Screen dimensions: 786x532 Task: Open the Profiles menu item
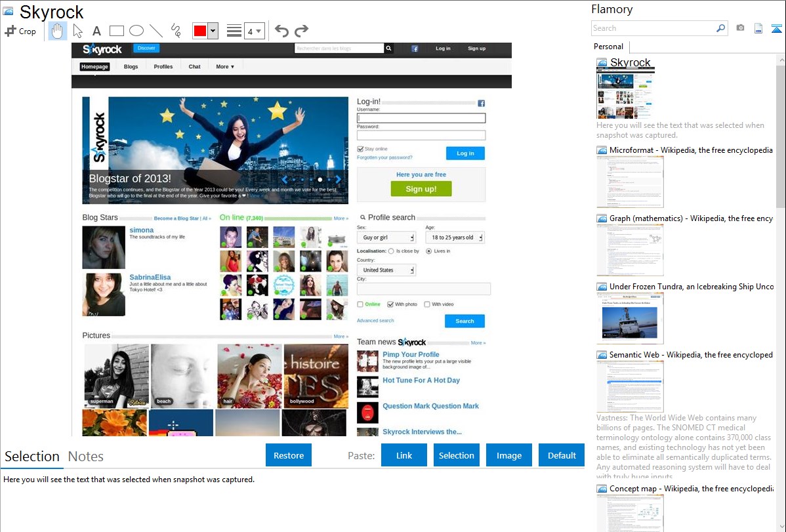pos(163,67)
